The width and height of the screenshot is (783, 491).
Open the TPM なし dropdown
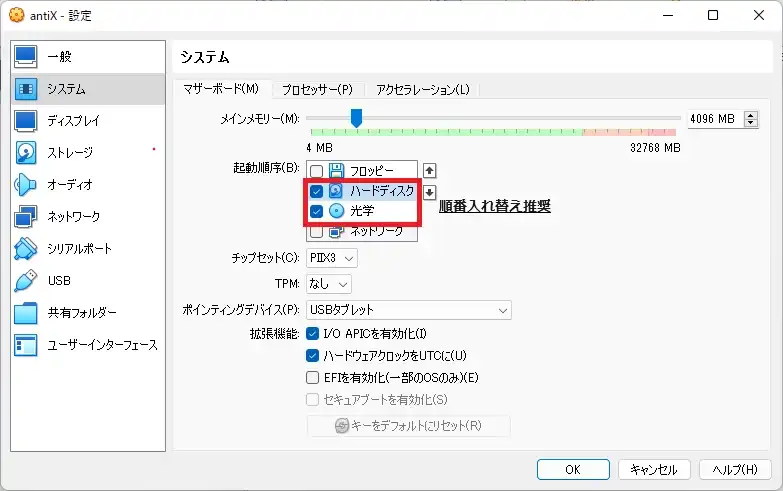pyautogui.click(x=328, y=284)
